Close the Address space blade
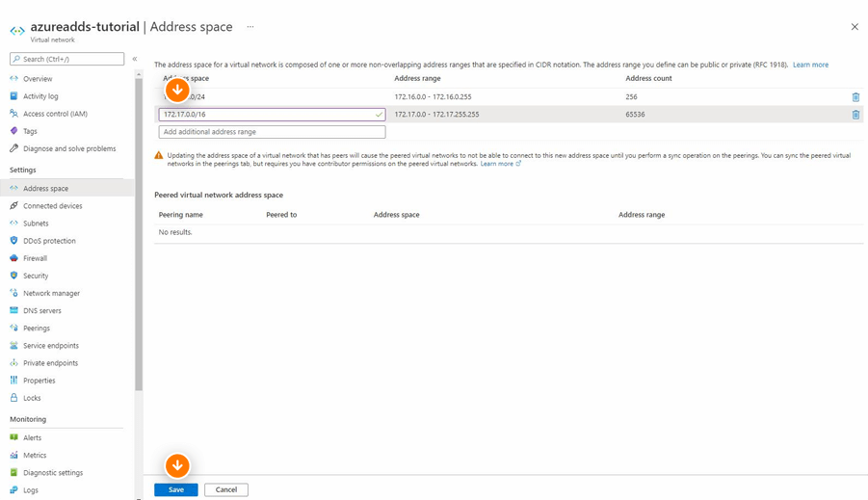Screen dimensions: 868x500 pyautogui.click(x=855, y=27)
